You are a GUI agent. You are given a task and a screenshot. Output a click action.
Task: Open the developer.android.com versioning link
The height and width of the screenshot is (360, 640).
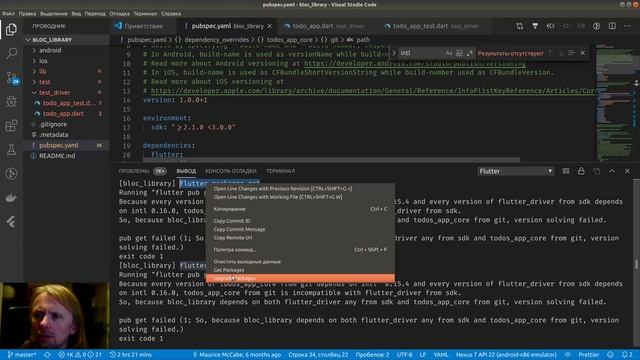pyautogui.click(x=415, y=64)
